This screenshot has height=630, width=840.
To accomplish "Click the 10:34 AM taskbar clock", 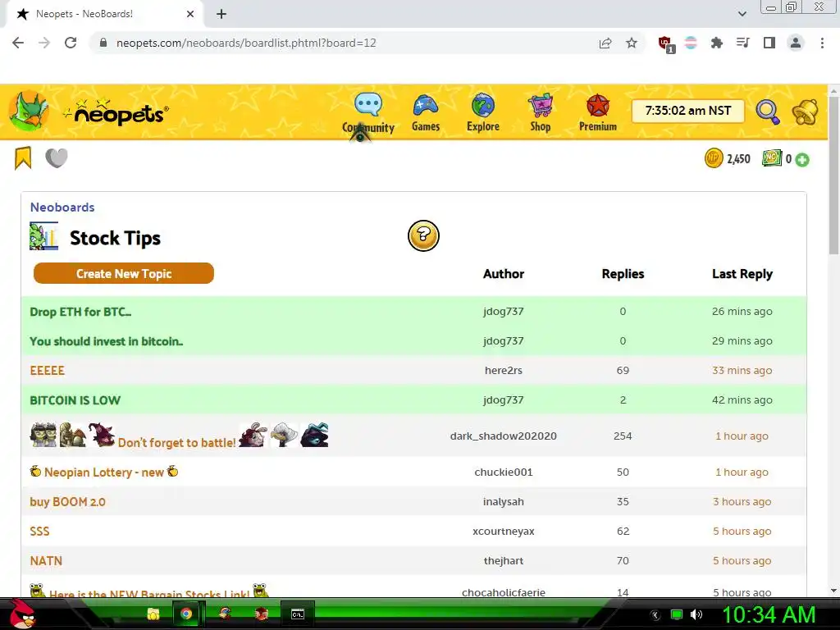I will click(x=769, y=614).
